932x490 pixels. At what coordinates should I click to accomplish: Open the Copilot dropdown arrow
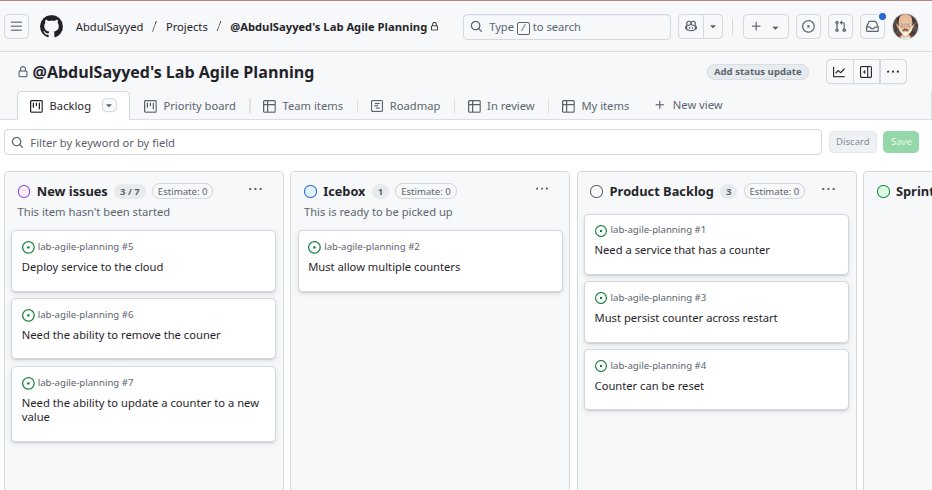713,27
